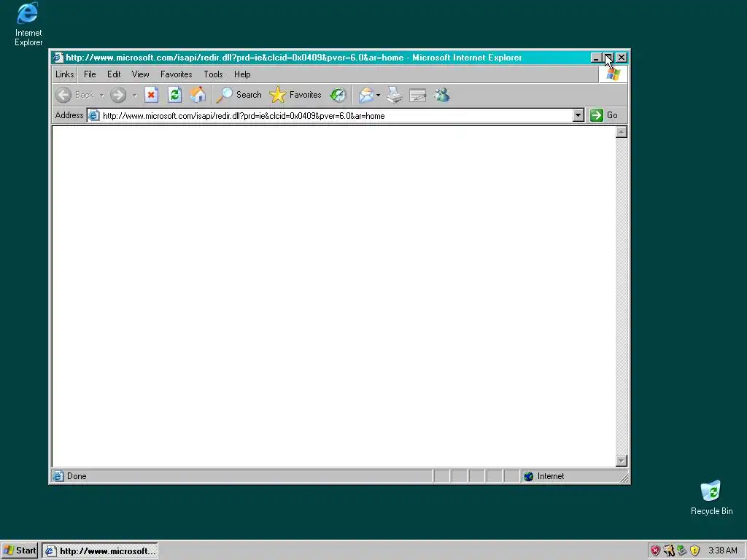Close the Internet Explorer window
Viewport: 747px width, 560px height.
pyautogui.click(x=622, y=58)
